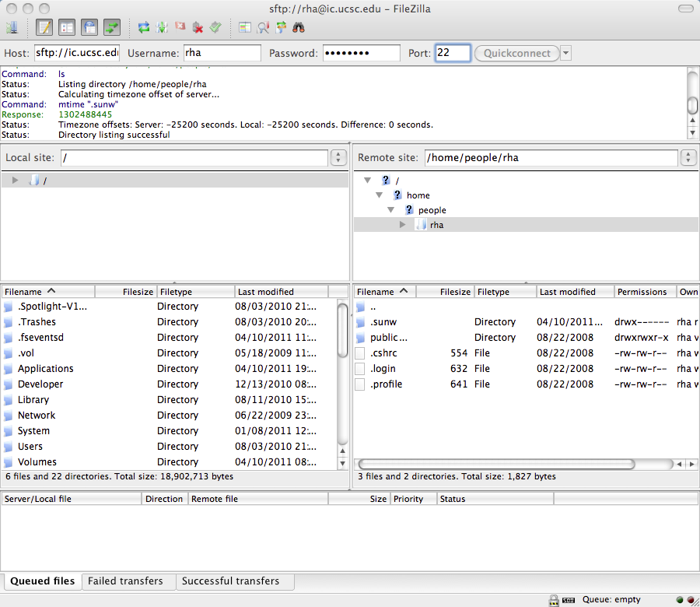Sort local files by Last modified column
The width and height of the screenshot is (700, 607).
pyautogui.click(x=282, y=292)
